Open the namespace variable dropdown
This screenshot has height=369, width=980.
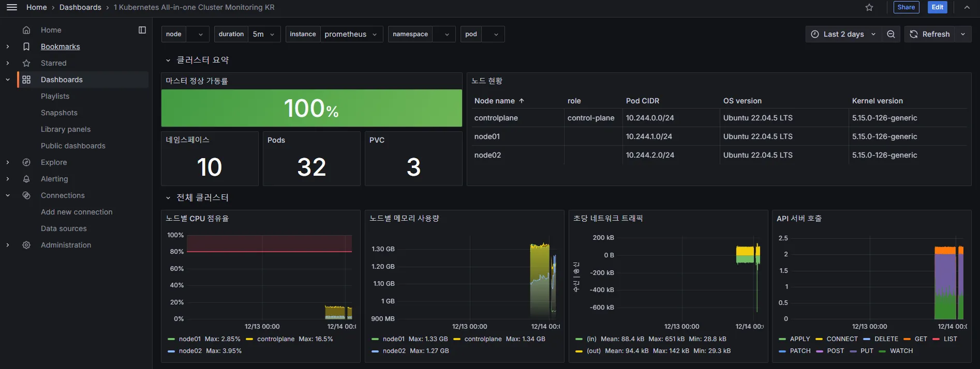[444, 34]
